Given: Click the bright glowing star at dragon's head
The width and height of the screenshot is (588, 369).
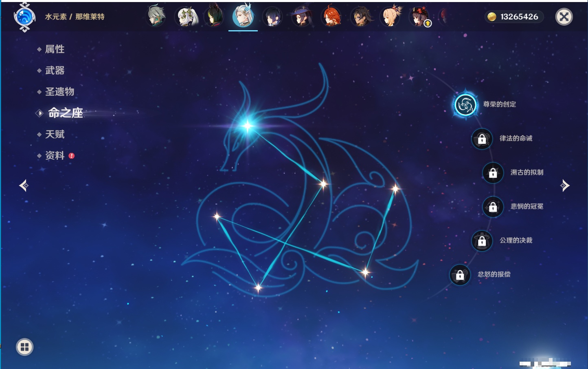Looking at the screenshot, I should (247, 126).
